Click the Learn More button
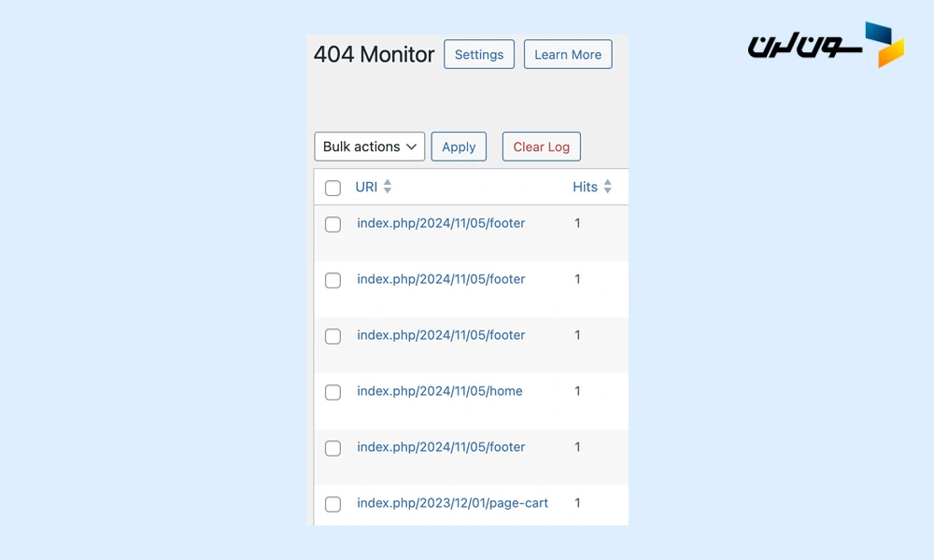The width and height of the screenshot is (934, 560). (568, 54)
